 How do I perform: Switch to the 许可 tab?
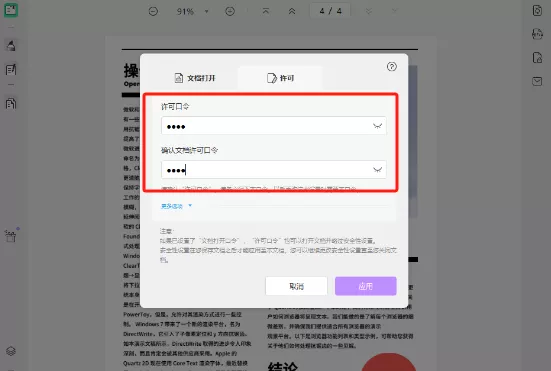tap(280, 78)
